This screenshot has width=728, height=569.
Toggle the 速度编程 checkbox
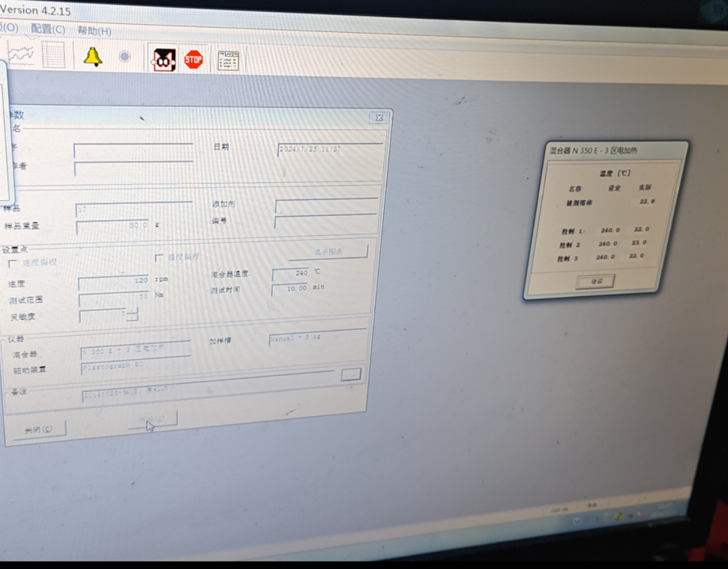click(13, 263)
